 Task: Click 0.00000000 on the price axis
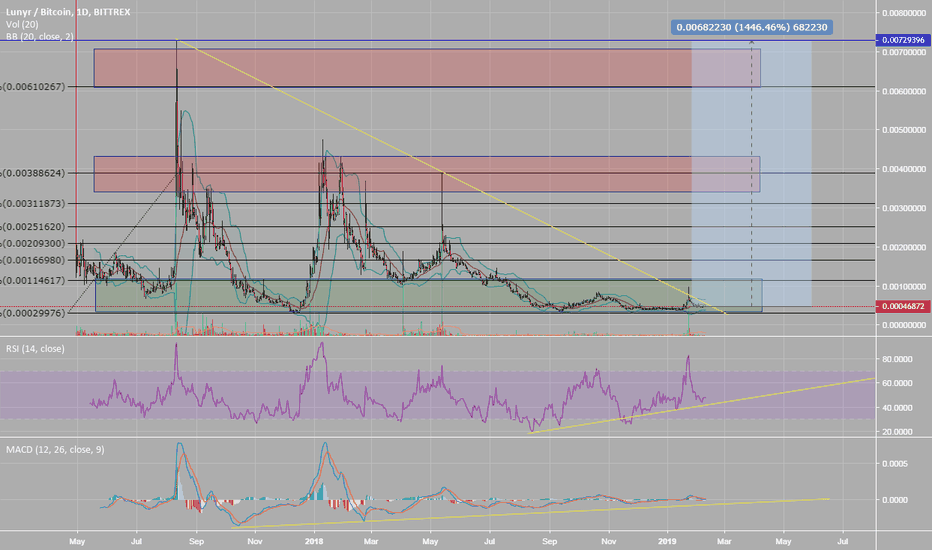903,325
